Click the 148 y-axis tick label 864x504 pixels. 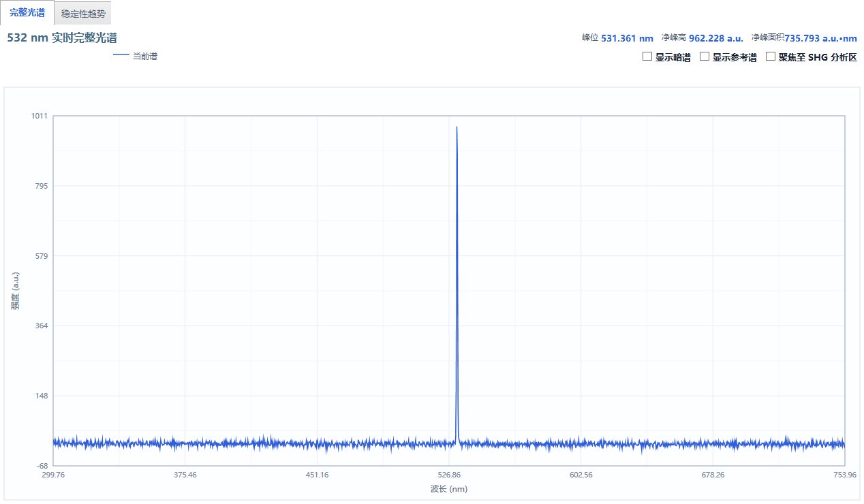(x=41, y=396)
